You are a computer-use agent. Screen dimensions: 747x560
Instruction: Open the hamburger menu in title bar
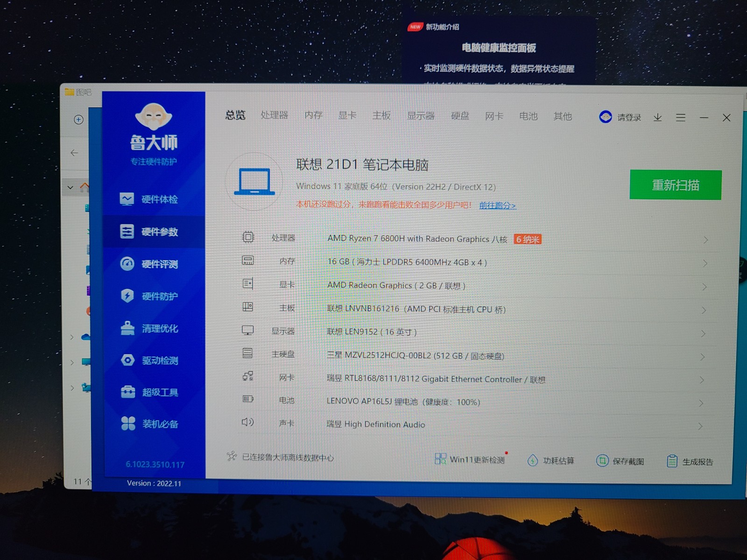tap(681, 118)
